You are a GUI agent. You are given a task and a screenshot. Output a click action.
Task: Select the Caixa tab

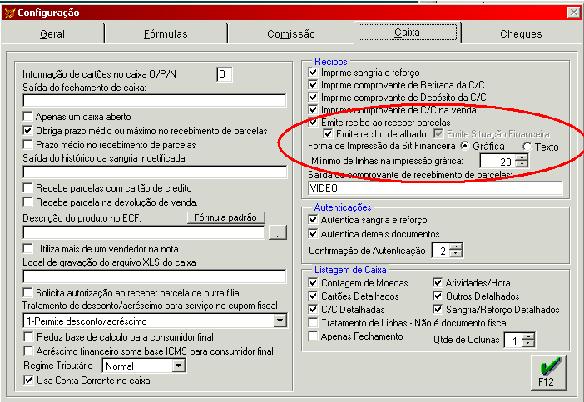[407, 32]
